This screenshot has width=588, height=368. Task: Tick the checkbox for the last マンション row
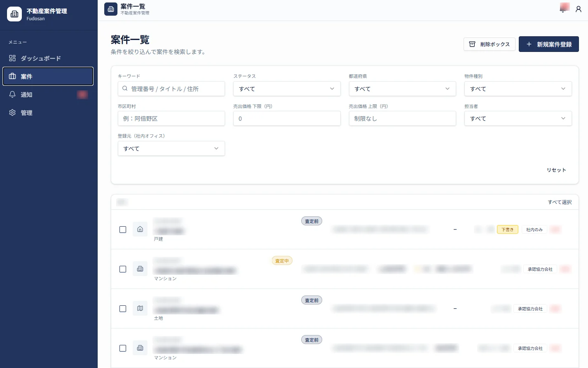[123, 348]
